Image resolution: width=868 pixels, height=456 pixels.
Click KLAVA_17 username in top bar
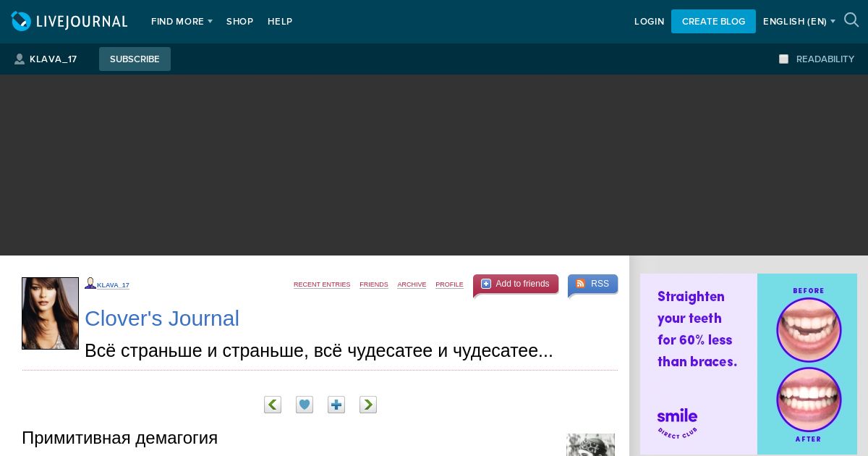point(53,59)
